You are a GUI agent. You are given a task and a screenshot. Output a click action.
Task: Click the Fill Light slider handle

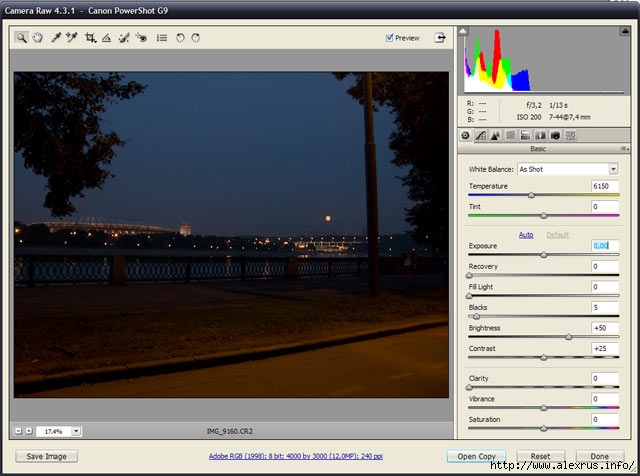pos(469,296)
